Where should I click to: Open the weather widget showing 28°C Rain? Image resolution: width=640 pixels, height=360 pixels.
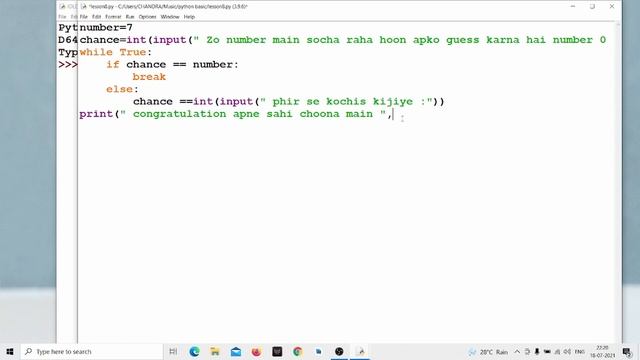(x=488, y=352)
